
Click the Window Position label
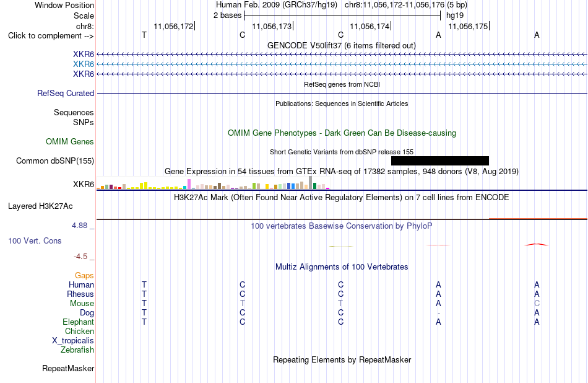(x=64, y=5)
